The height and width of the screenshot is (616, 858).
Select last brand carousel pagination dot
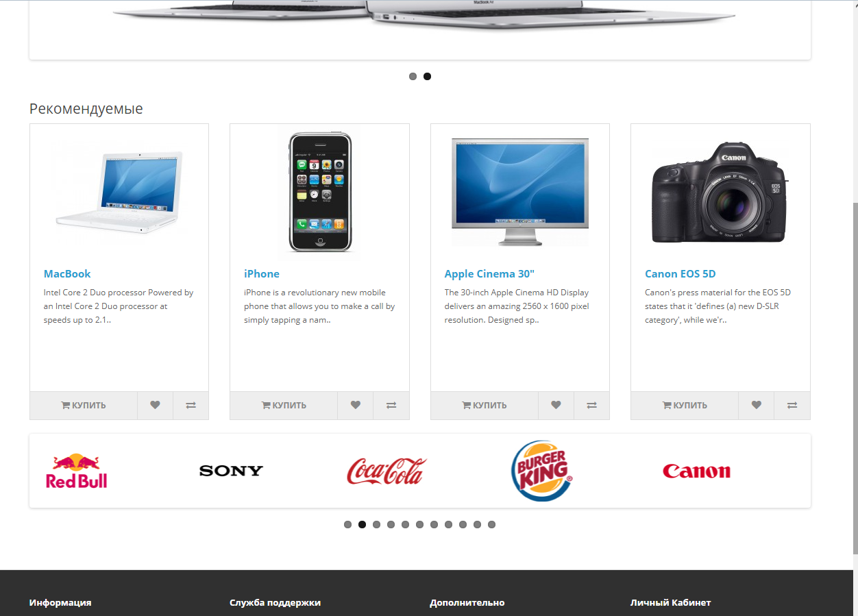tap(491, 524)
